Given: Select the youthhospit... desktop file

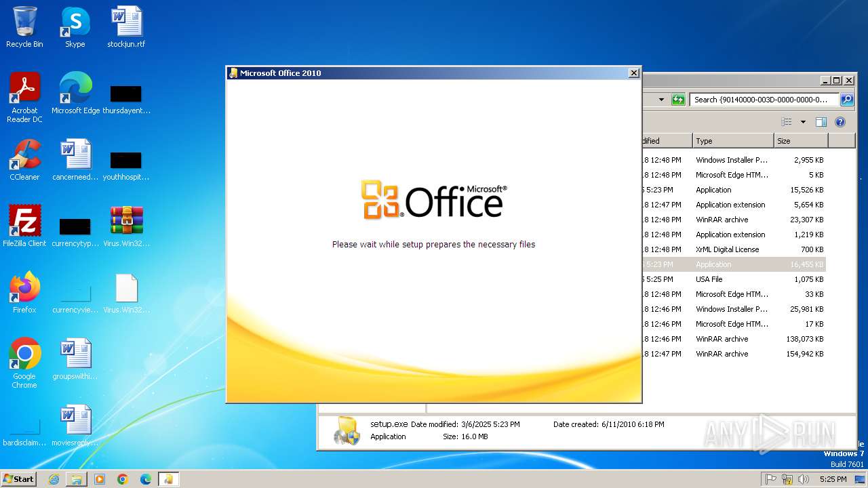Looking at the screenshot, I should pos(126,164).
